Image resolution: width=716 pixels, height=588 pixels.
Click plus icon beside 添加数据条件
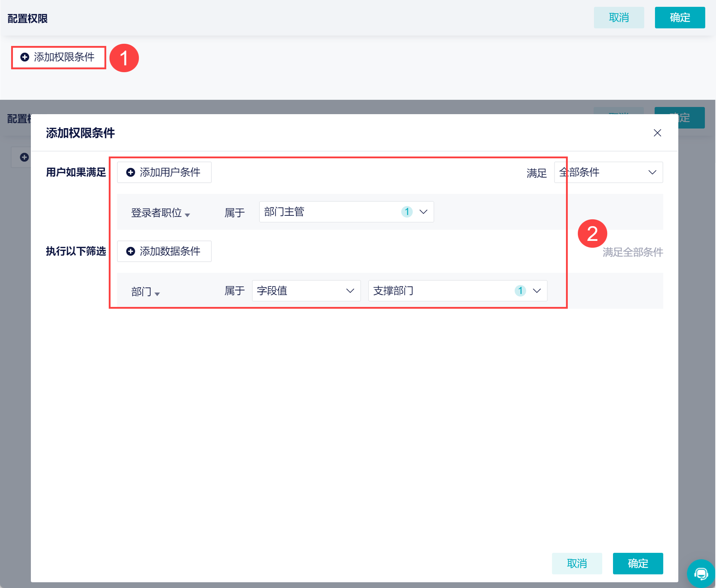[131, 251]
